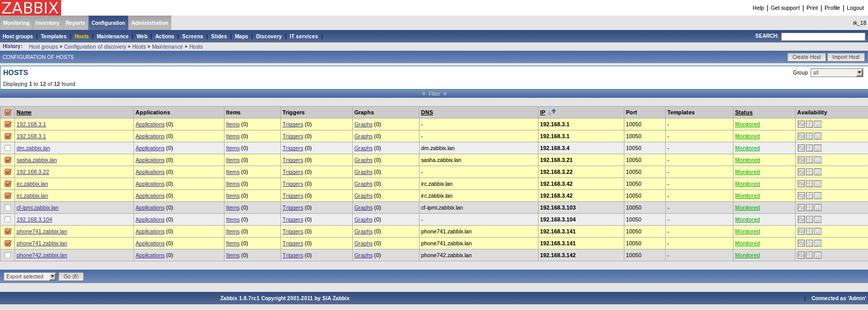Viewport: 868px width, 310px height.
Task: Open the dm.zabbix.lan host link
Action: point(33,148)
